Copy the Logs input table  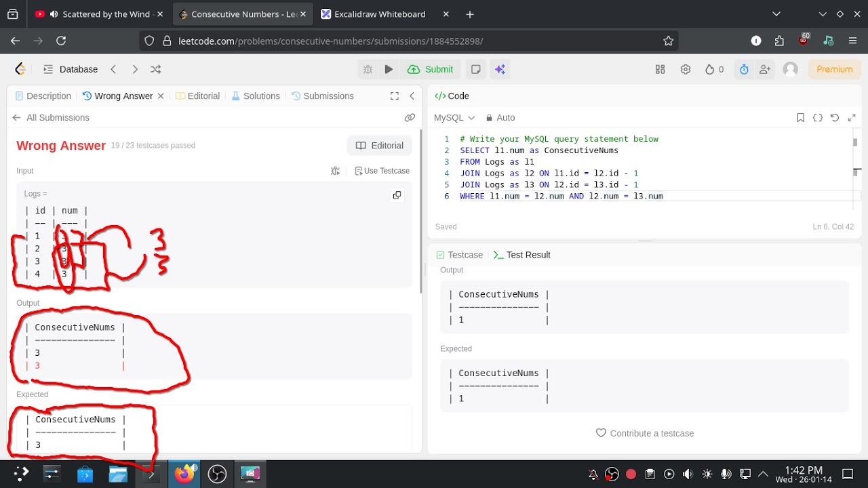397,195
